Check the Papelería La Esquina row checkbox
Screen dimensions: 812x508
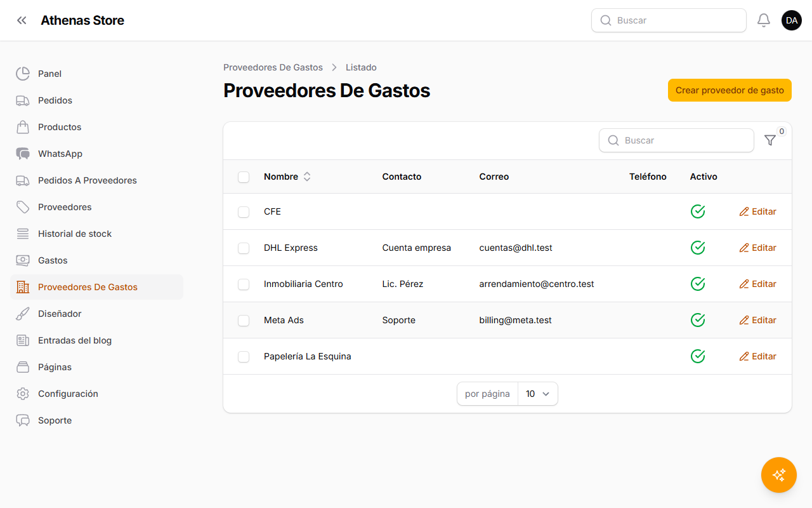pyautogui.click(x=244, y=356)
